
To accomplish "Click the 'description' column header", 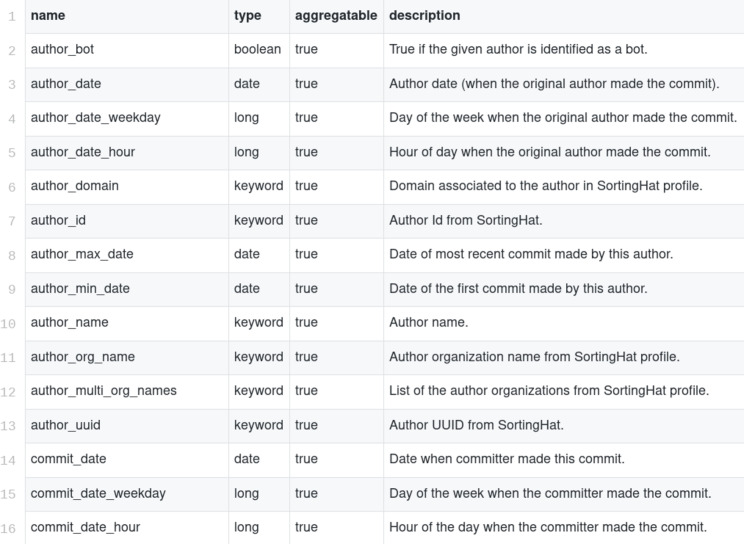I will pos(424,16).
